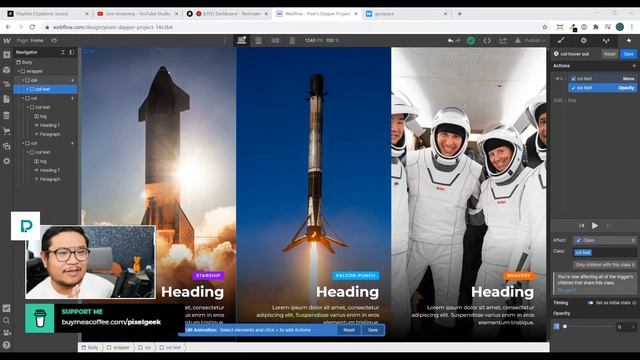Screen dimensions: 640x360
Task: Open the Ecommerce cart panel icon
Action: (7, 131)
